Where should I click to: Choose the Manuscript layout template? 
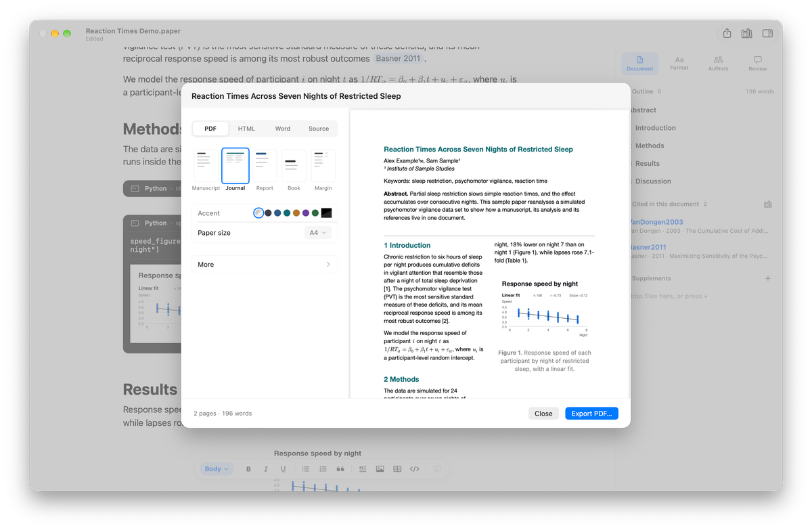pyautogui.click(x=206, y=170)
